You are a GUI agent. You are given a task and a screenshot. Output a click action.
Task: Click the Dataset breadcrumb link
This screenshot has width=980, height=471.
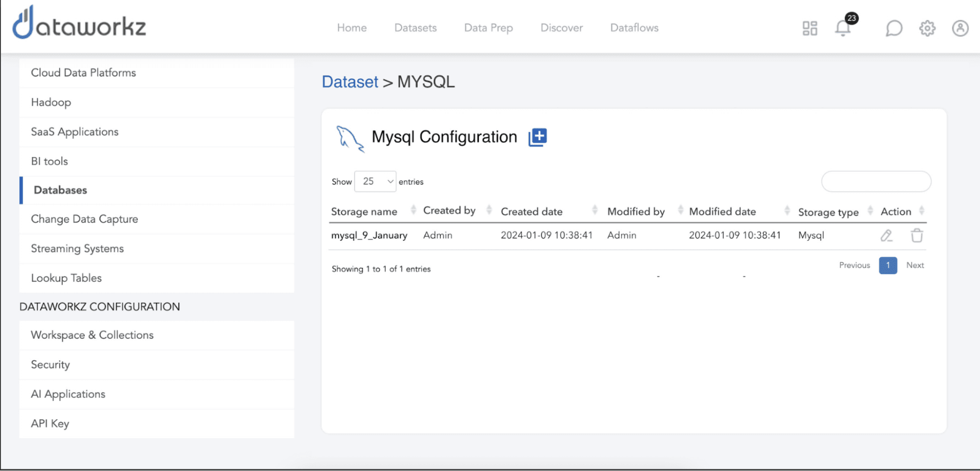[350, 82]
